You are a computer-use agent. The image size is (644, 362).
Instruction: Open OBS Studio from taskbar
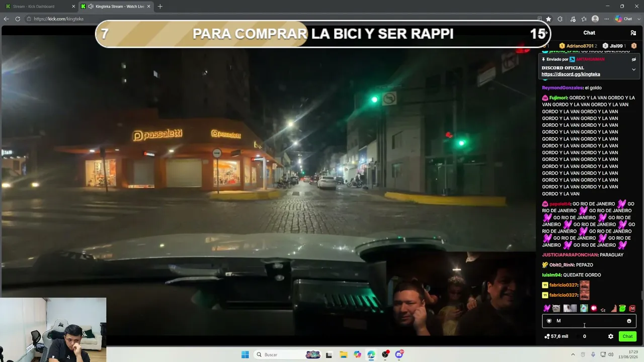coord(385,354)
